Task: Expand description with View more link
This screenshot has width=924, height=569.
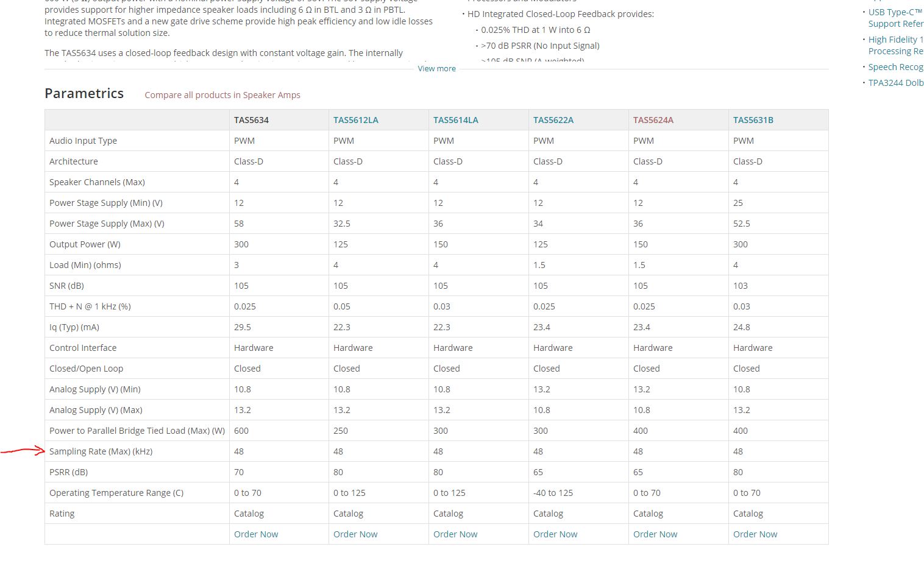Action: (436, 69)
